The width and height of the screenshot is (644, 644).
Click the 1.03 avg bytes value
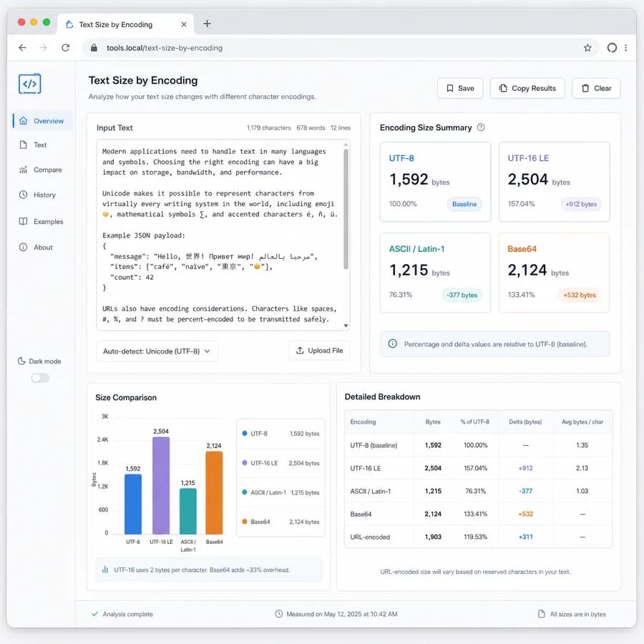(x=582, y=491)
